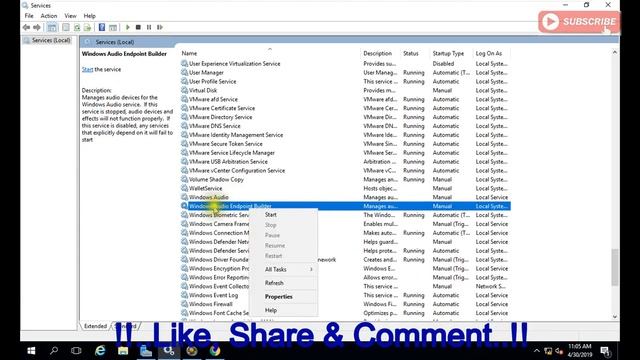The width and height of the screenshot is (640, 360).
Task: Sort by the Status column header
Action: (411, 53)
